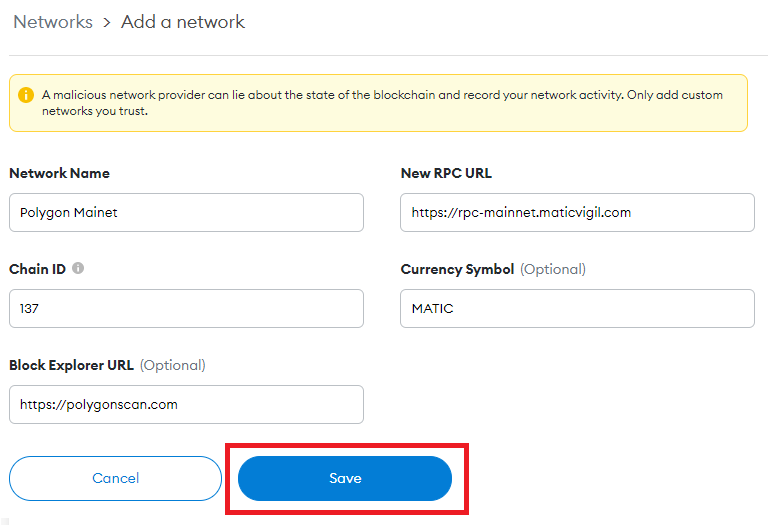Click the Chain ID label text

coord(37,269)
